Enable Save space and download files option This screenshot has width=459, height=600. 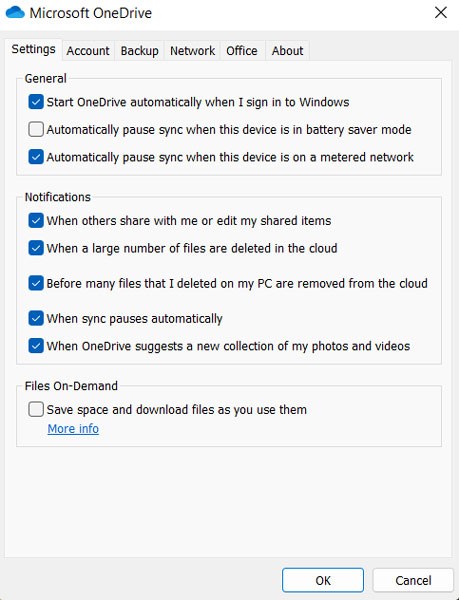click(36, 409)
